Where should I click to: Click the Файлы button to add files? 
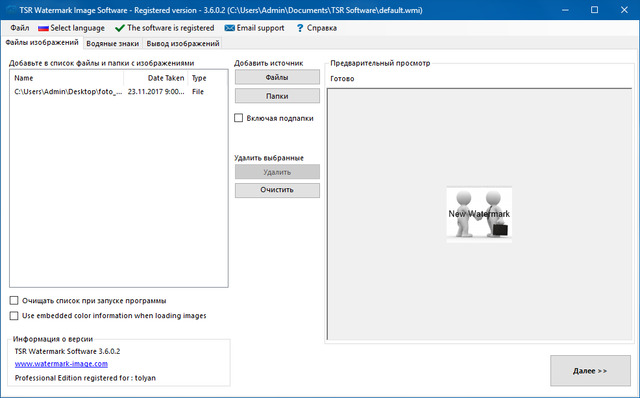point(277,77)
